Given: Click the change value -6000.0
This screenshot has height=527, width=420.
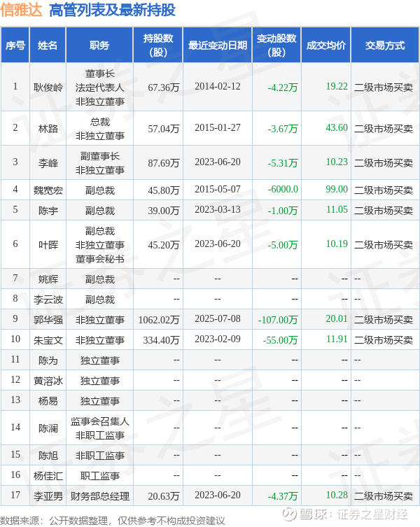Looking at the screenshot, I should pos(283,189).
